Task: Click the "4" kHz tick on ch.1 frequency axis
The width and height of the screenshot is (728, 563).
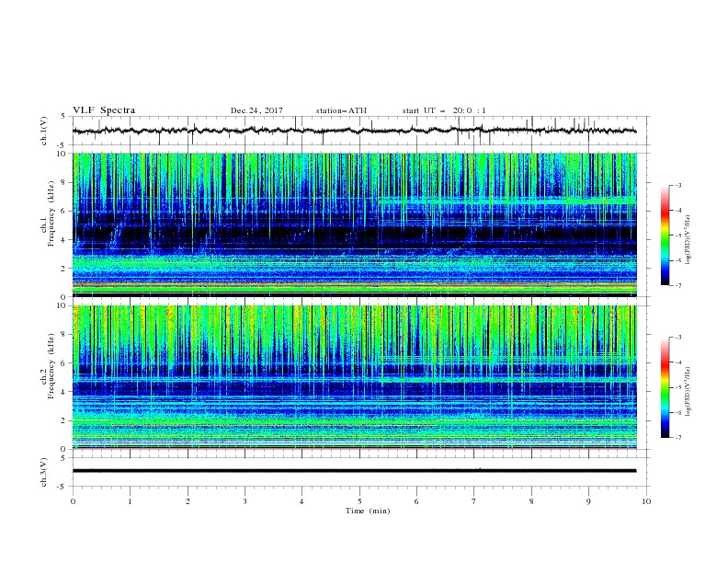Action: pyautogui.click(x=64, y=240)
